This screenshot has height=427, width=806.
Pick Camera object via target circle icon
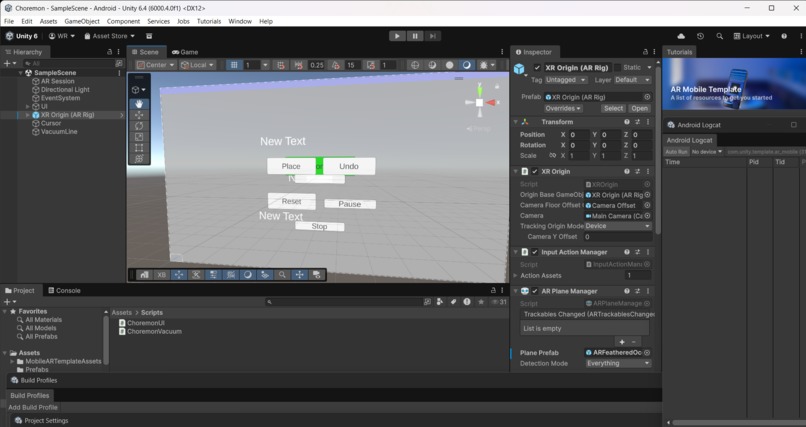(x=647, y=216)
